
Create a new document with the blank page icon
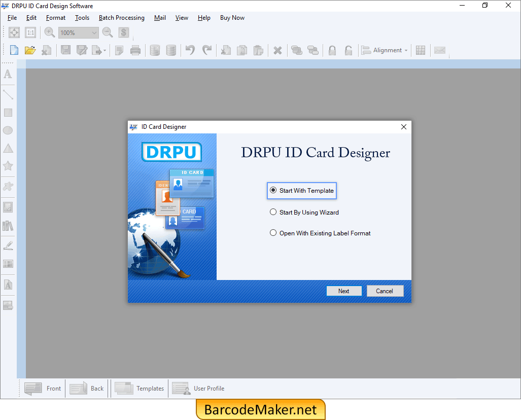pos(14,50)
